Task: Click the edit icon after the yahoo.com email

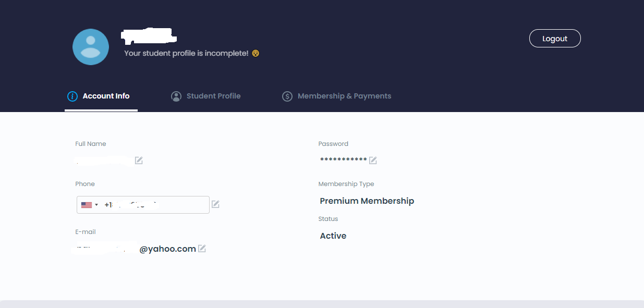Action: 202,249
